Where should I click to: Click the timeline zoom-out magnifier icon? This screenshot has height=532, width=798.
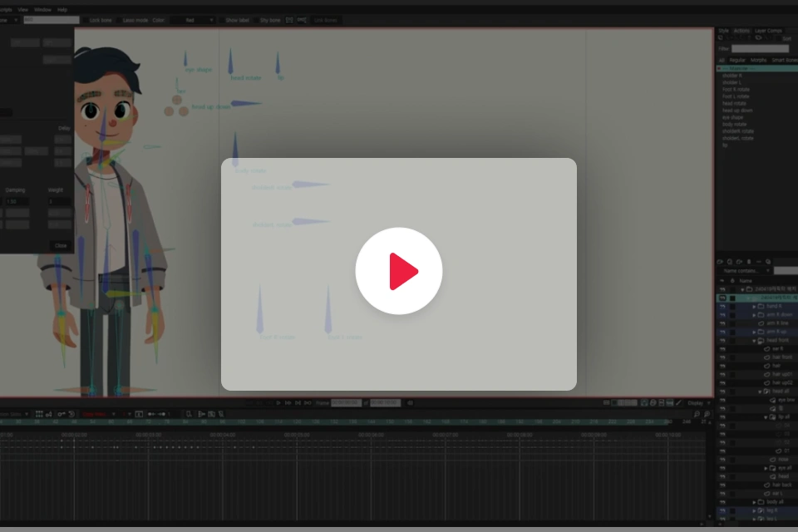coord(697,414)
